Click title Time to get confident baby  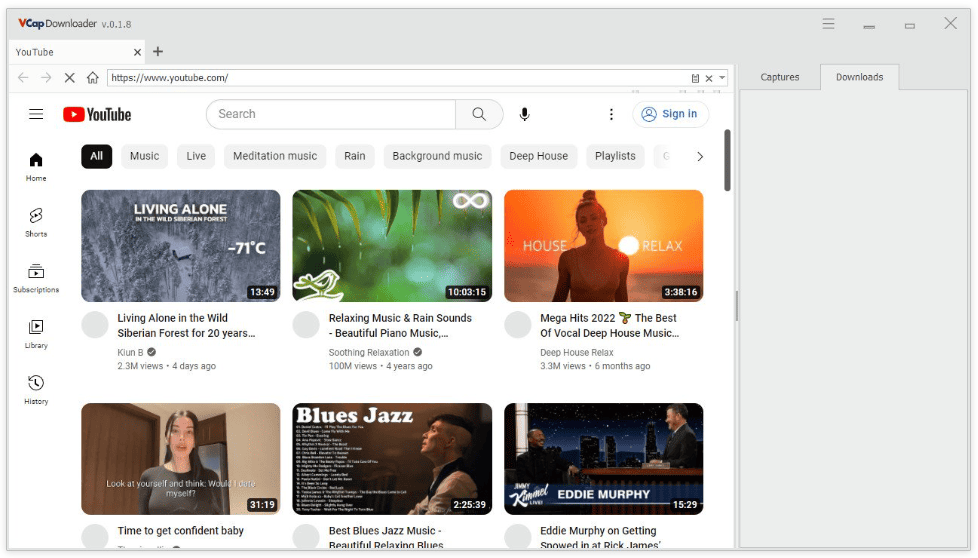click(181, 531)
